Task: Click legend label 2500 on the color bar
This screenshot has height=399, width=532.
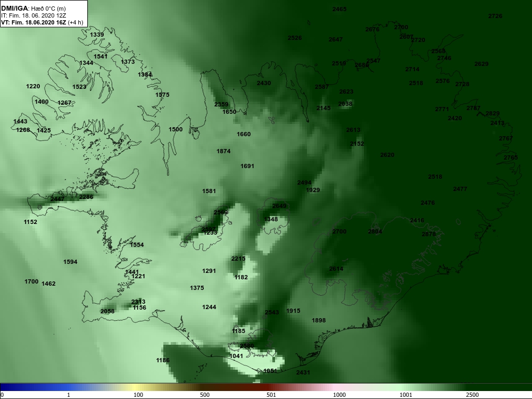Action: point(472,395)
